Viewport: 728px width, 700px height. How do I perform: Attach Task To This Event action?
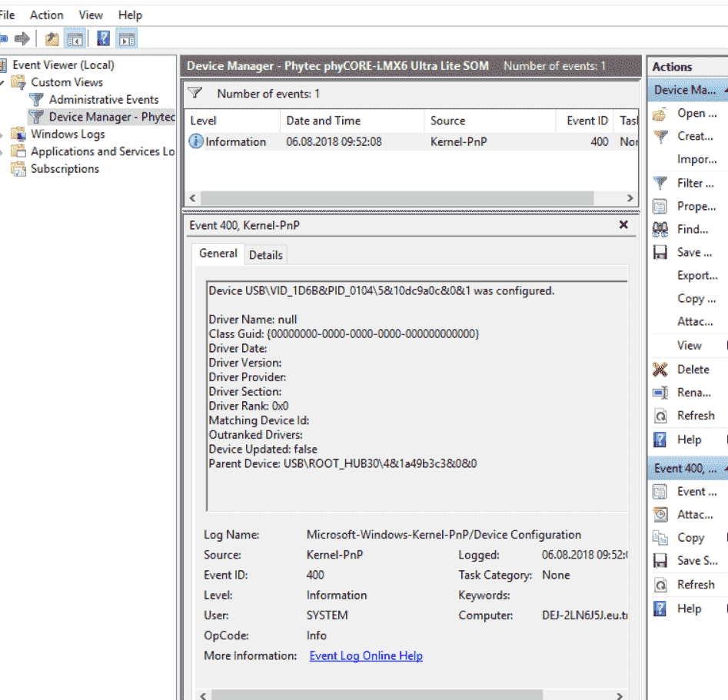click(x=683, y=515)
